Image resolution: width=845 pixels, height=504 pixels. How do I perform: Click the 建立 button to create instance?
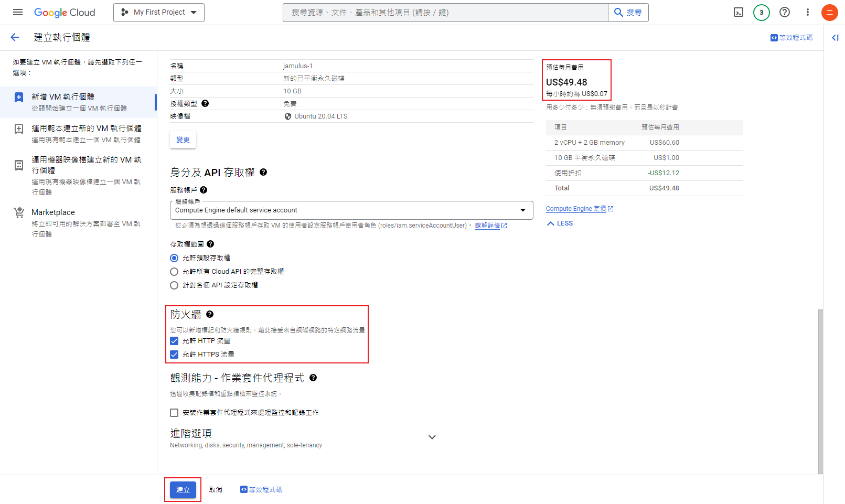click(183, 489)
